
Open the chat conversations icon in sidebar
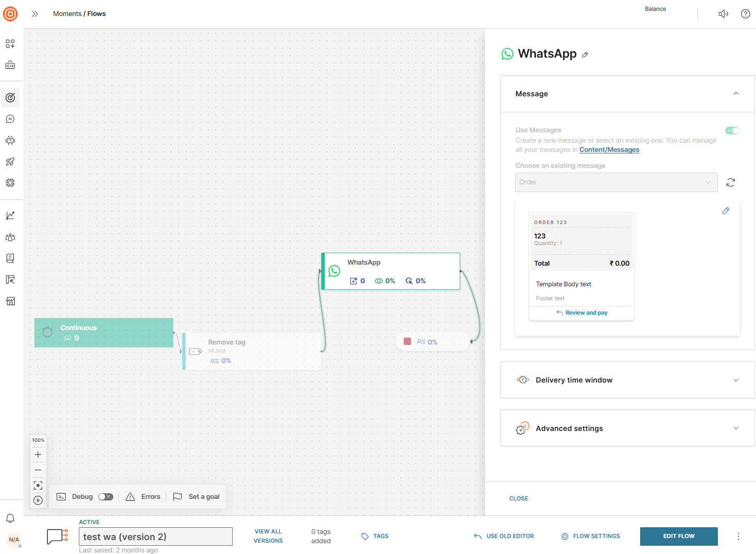click(10, 119)
